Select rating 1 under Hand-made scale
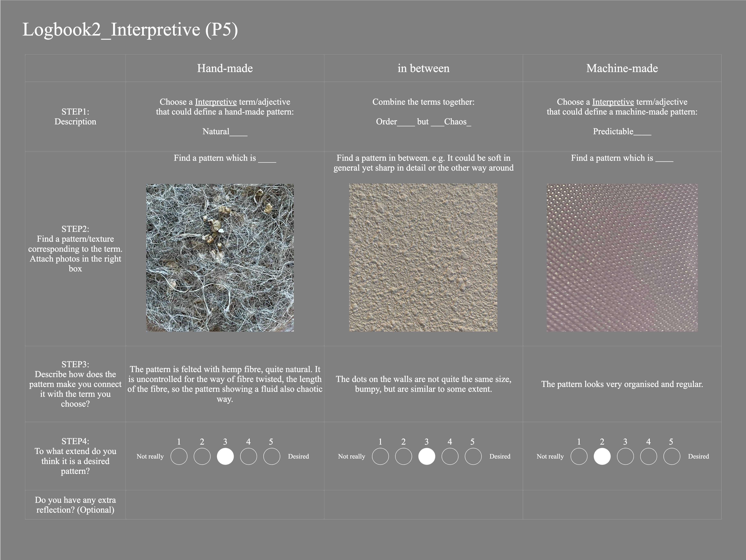This screenshot has width=746, height=560. (x=179, y=456)
